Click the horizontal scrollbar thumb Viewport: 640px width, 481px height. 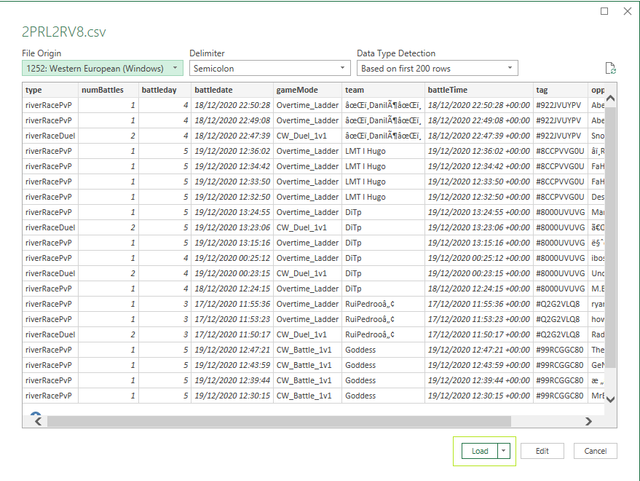click(x=279, y=421)
